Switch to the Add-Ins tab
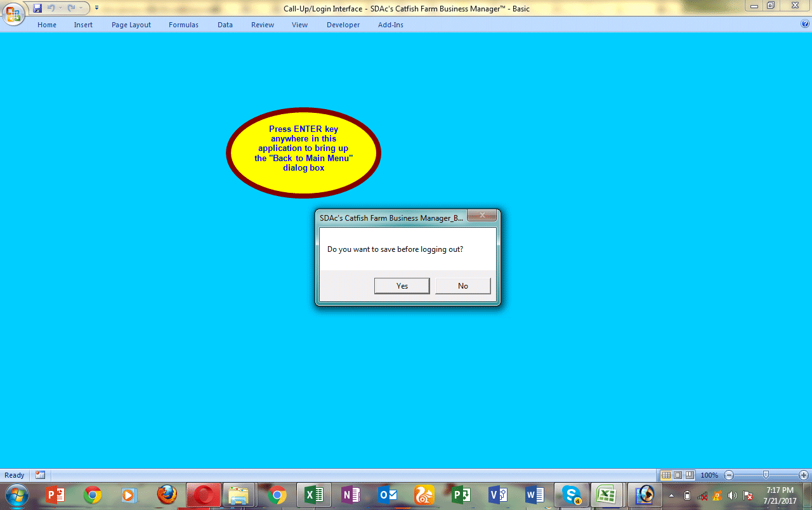The image size is (812, 510). click(391, 25)
